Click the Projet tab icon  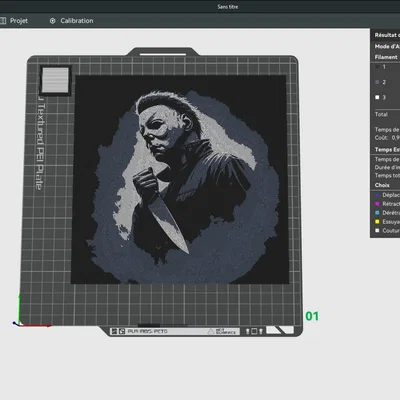coord(3,21)
